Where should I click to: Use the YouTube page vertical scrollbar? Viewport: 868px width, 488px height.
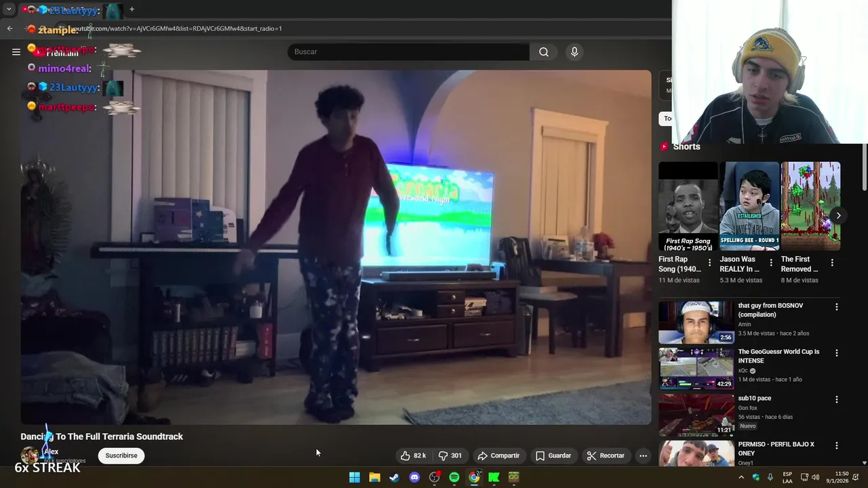[x=864, y=166]
